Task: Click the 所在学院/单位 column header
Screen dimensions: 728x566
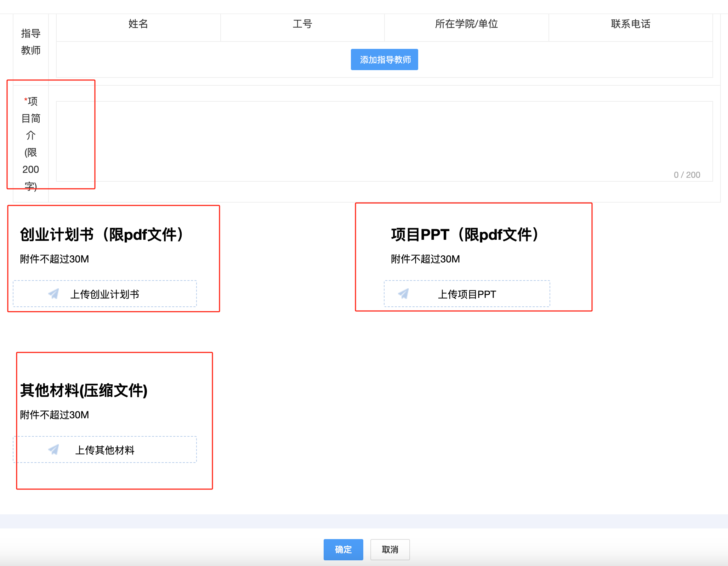Action: coord(466,24)
